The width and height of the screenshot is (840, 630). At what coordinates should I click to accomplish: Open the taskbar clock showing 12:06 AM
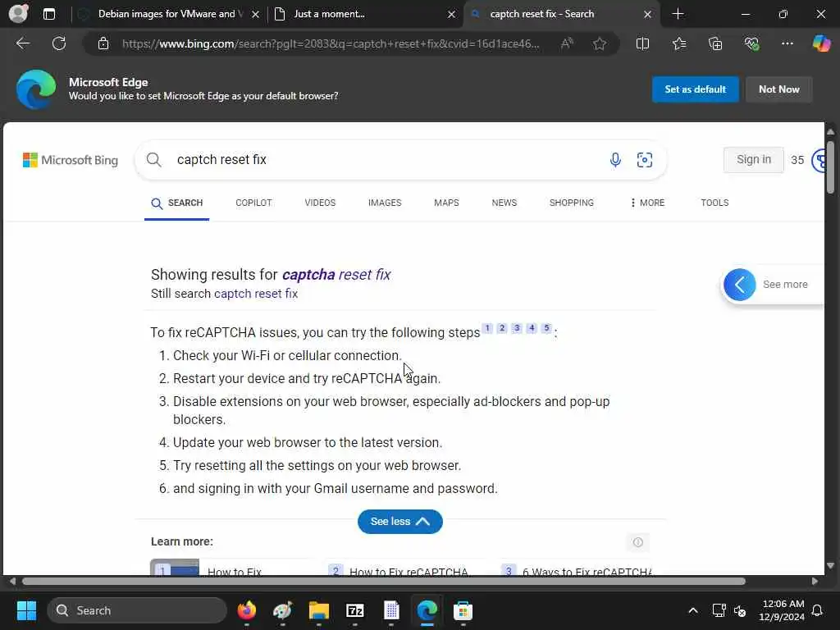click(x=782, y=610)
